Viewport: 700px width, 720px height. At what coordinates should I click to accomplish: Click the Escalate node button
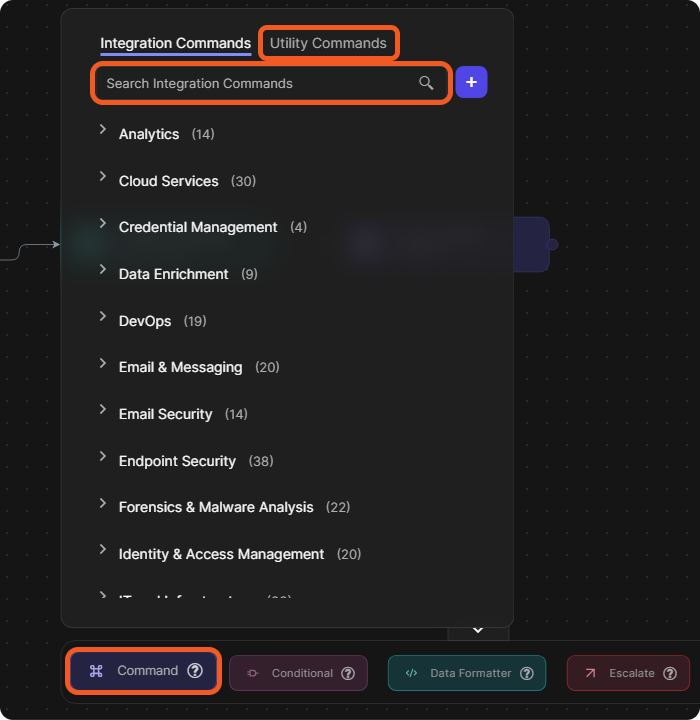pyautogui.click(x=628, y=673)
